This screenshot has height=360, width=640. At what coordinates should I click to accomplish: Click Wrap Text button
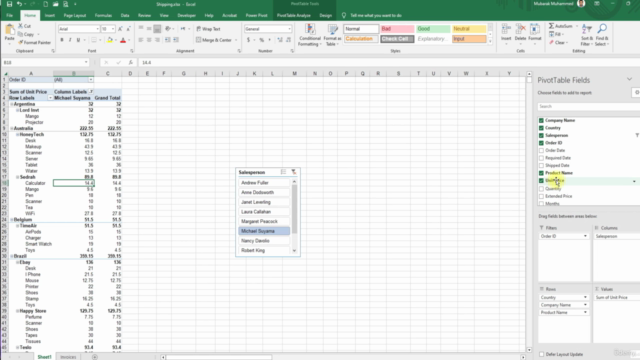208,29
